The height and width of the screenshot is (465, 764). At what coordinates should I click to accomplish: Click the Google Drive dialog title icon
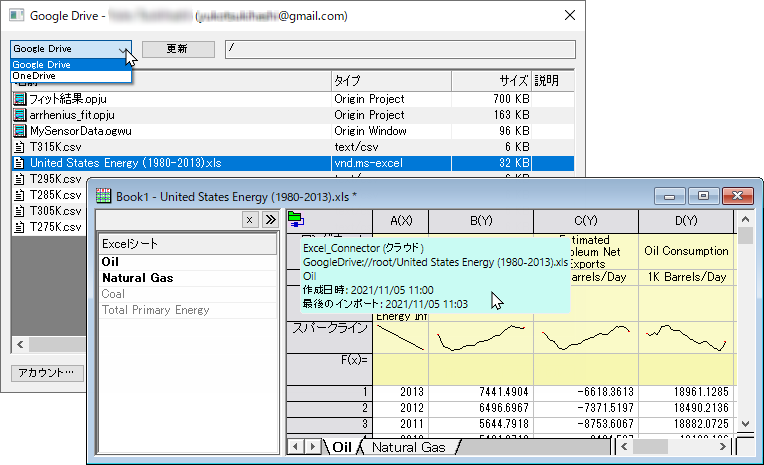(x=16, y=16)
